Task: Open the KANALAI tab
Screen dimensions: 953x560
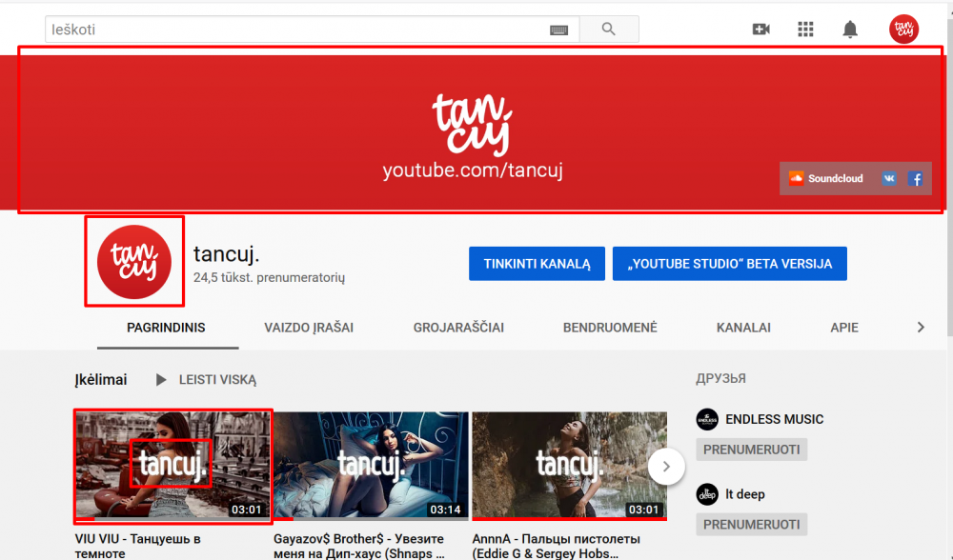Action: [743, 328]
